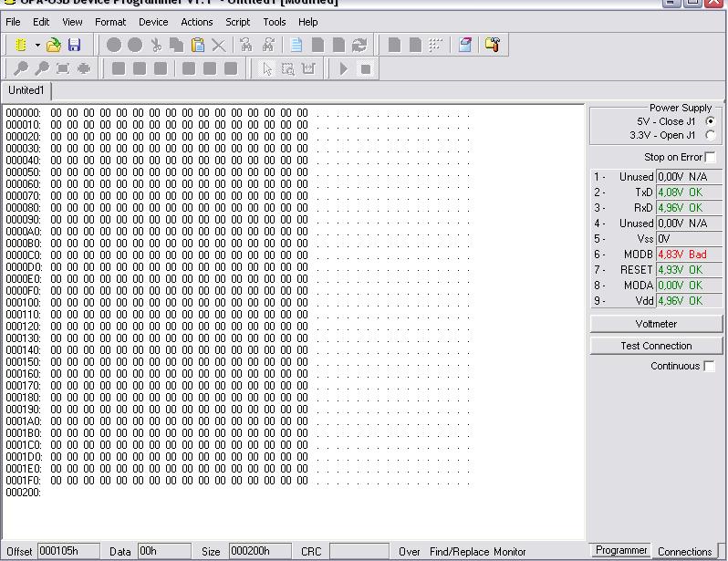Select the zoom-region dashed box tool

point(288,68)
